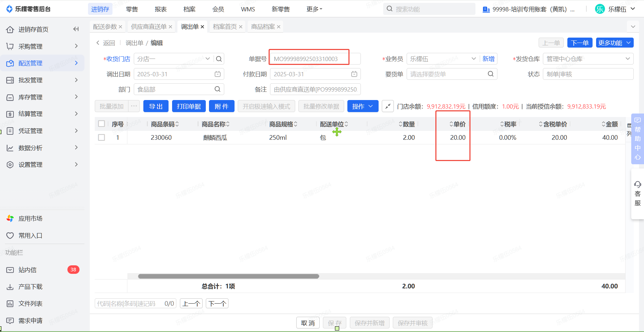Click the 常用入口 heart icon
The image size is (644, 332).
10,236
